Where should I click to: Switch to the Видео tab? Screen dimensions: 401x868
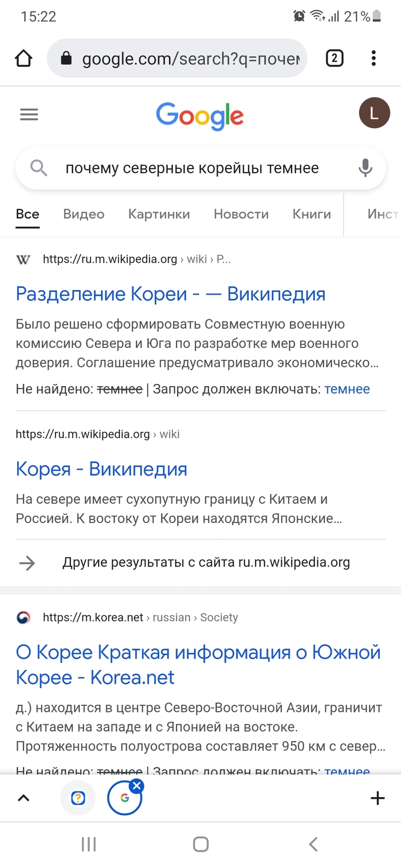pos(84,215)
